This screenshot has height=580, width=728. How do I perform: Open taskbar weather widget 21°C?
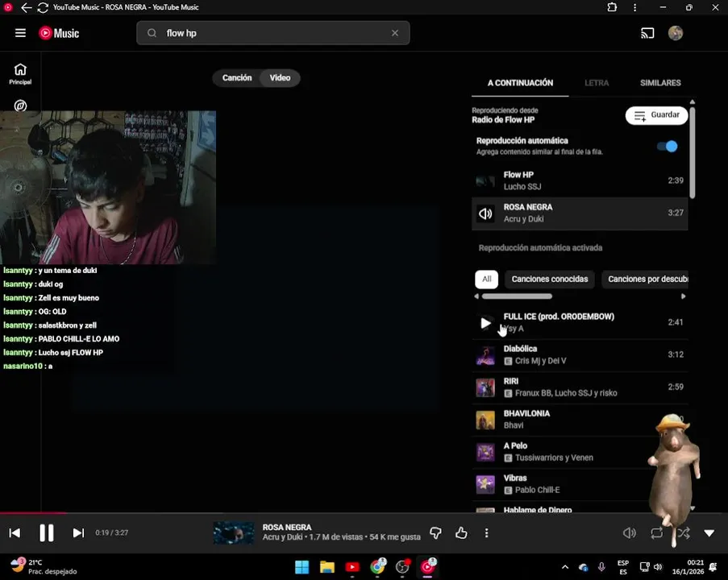point(44,566)
